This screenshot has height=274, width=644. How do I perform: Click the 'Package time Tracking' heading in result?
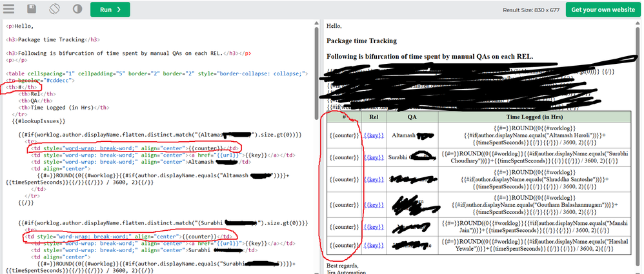[361, 41]
